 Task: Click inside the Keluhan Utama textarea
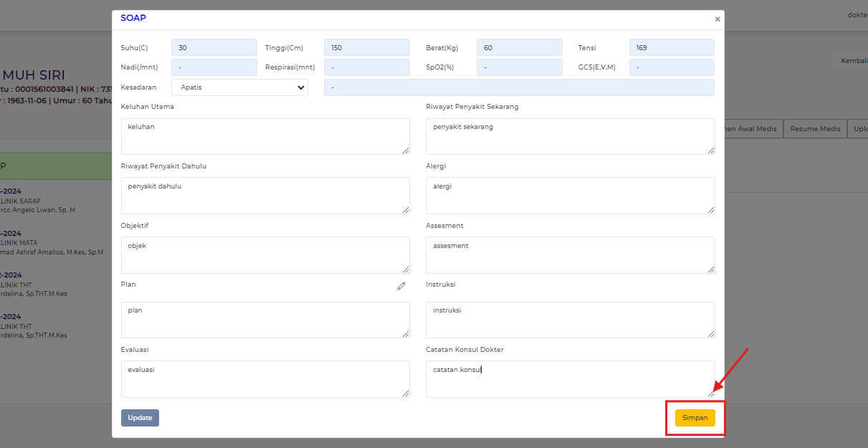point(265,136)
